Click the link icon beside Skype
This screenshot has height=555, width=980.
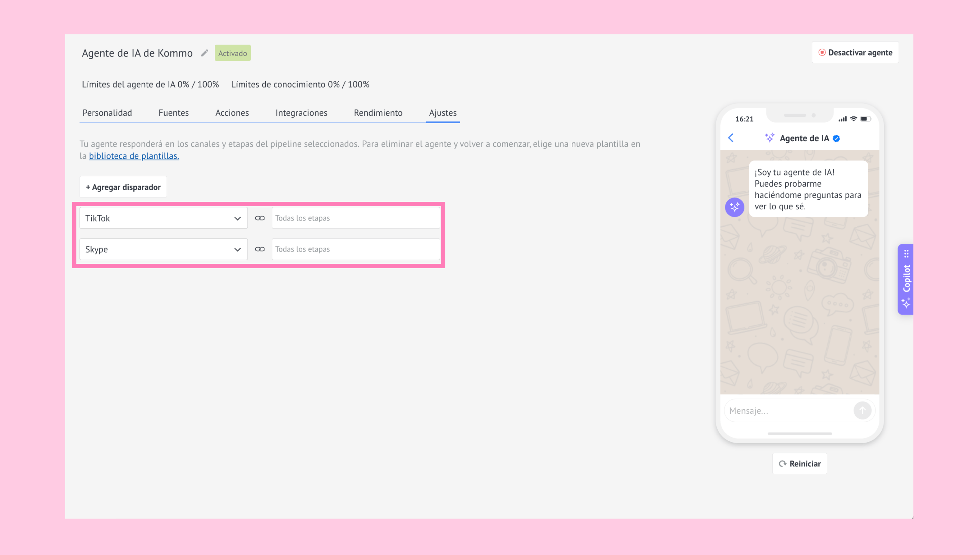pyautogui.click(x=260, y=249)
